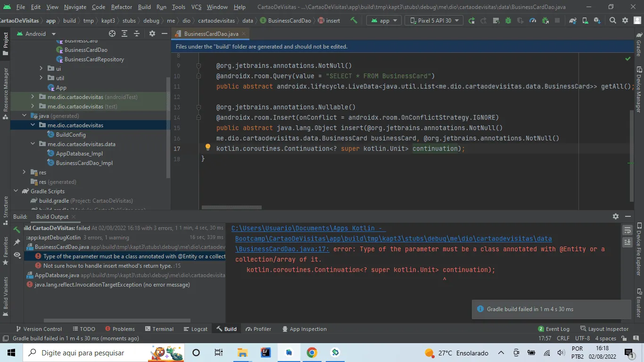Image resolution: width=644 pixels, height=362 pixels.
Task: Click the Select Opened File target icon
Action: tap(112, 33)
